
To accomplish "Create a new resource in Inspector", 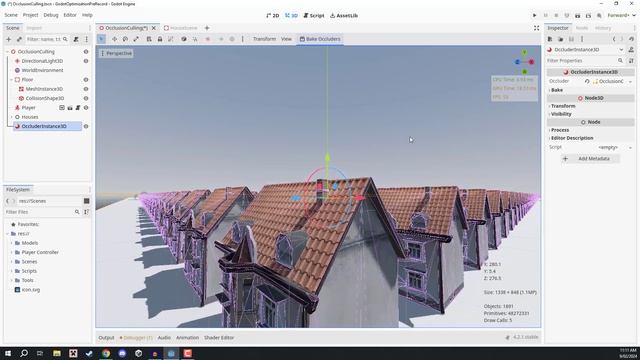I will point(550,39).
